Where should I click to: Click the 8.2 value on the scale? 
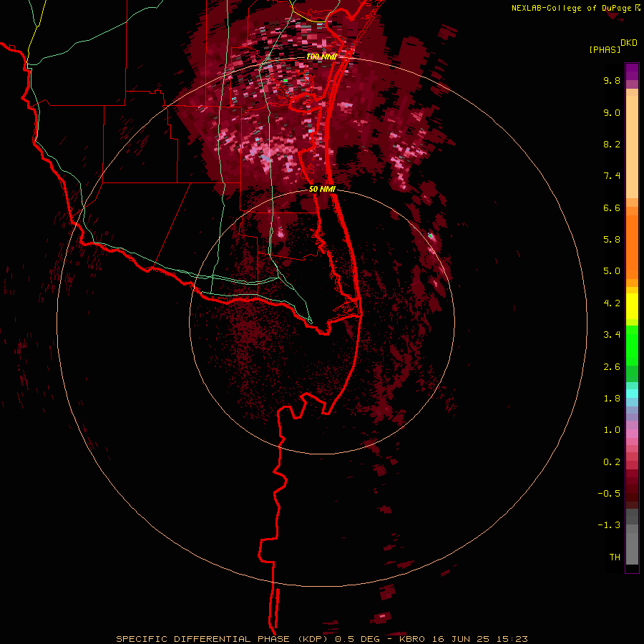612,144
